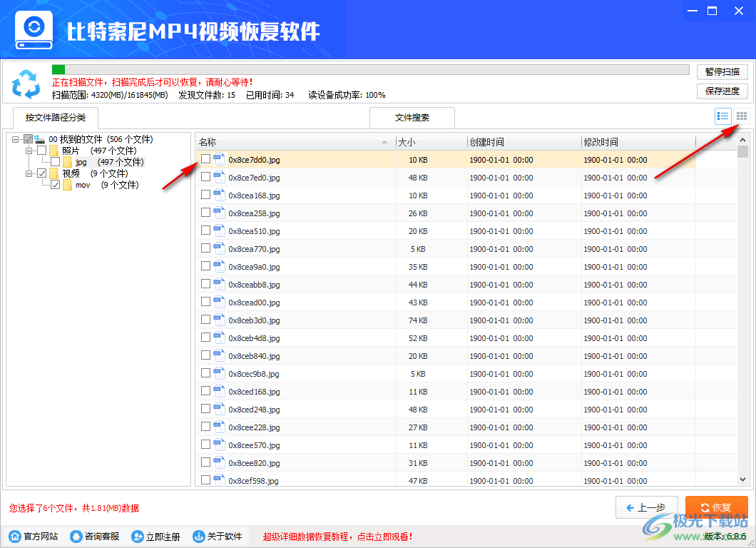This screenshot has height=548, width=756.
Task: Click 立即注册 register link
Action: coord(155,537)
